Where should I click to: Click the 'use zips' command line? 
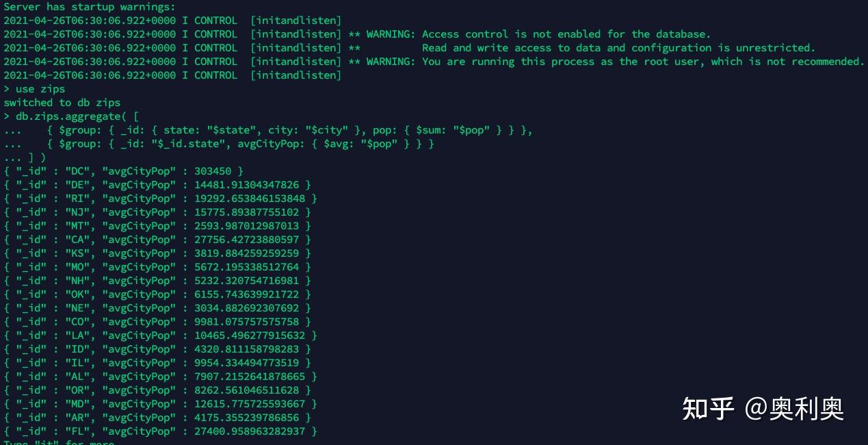pos(34,89)
